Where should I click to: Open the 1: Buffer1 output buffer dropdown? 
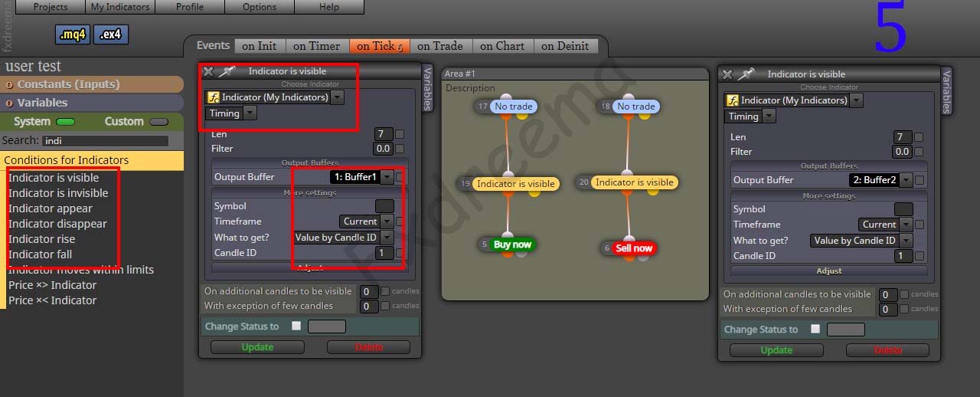click(387, 177)
